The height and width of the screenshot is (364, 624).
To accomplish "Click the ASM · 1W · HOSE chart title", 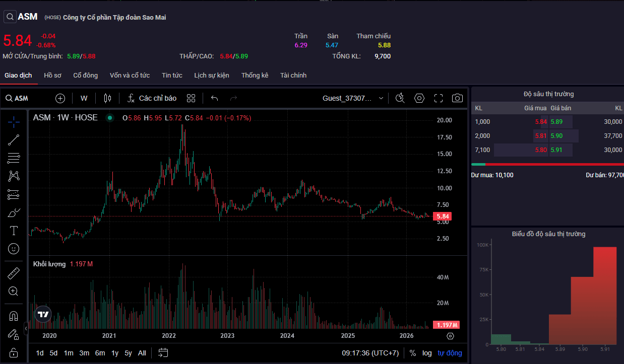I will point(65,118).
